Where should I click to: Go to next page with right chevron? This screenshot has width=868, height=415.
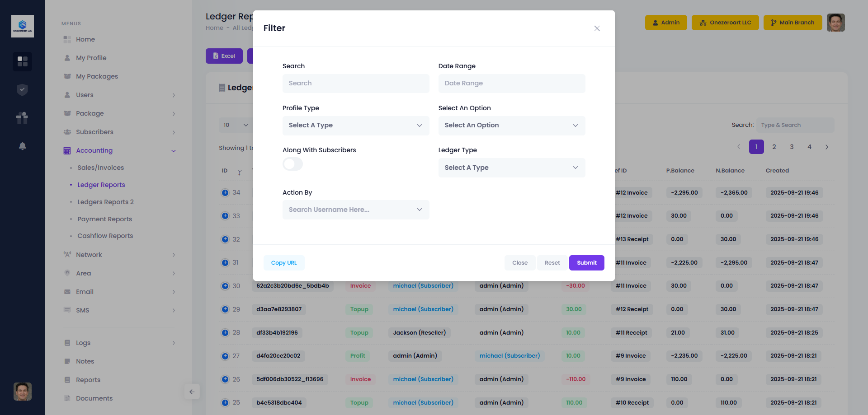pos(826,147)
